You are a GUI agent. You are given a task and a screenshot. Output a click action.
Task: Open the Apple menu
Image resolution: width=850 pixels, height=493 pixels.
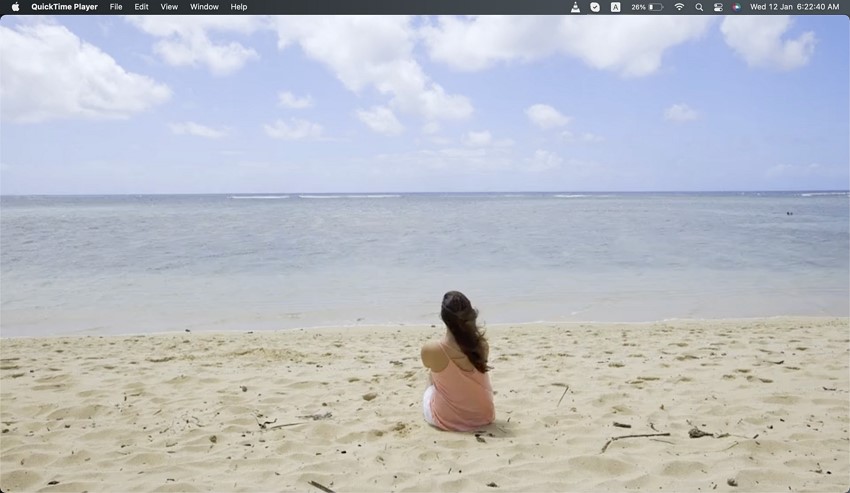pos(15,7)
